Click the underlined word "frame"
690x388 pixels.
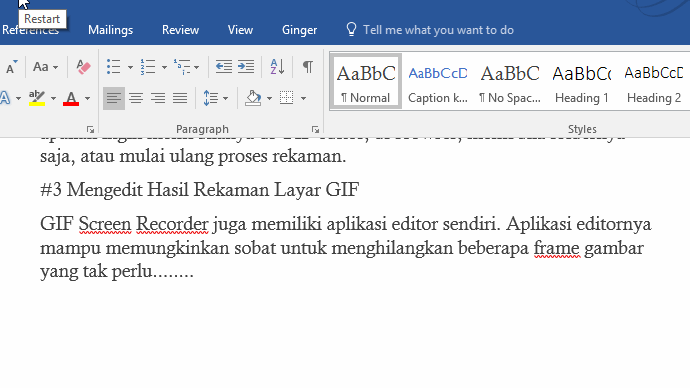557,248
